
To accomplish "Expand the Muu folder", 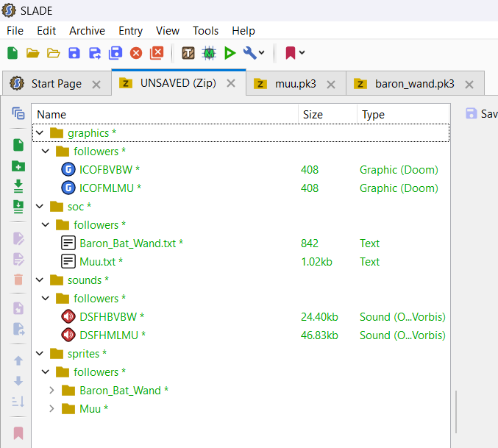I will point(51,408).
